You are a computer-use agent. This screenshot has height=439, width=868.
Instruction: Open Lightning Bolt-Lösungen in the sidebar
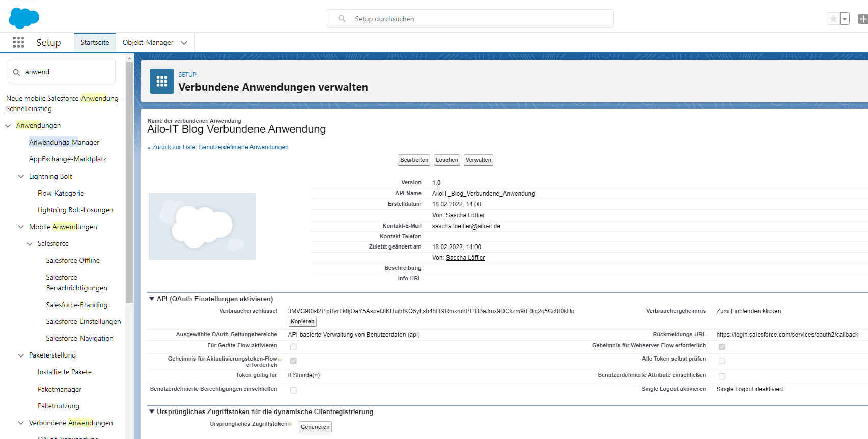[x=75, y=210]
